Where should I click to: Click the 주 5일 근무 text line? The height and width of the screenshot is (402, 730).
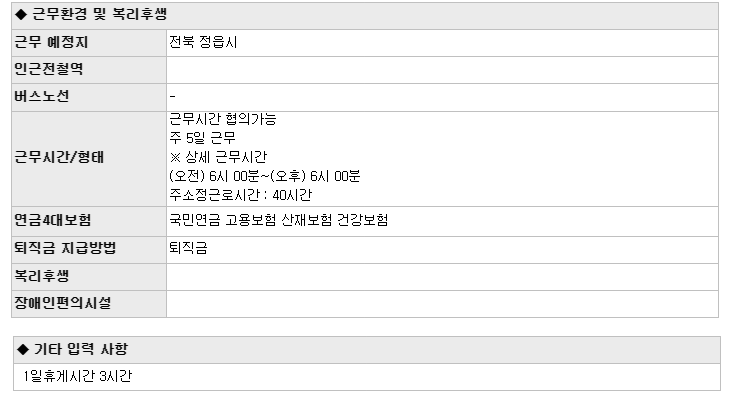tap(203, 138)
